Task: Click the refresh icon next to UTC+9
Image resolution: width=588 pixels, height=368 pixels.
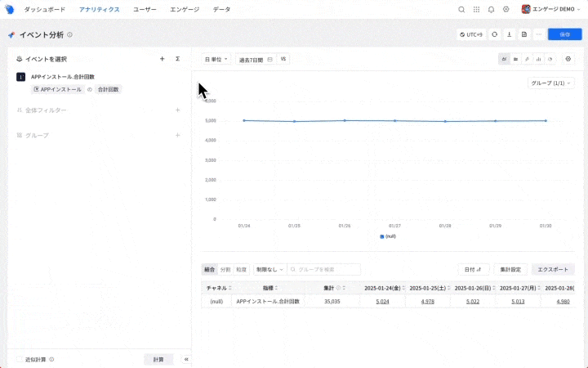Action: point(495,34)
